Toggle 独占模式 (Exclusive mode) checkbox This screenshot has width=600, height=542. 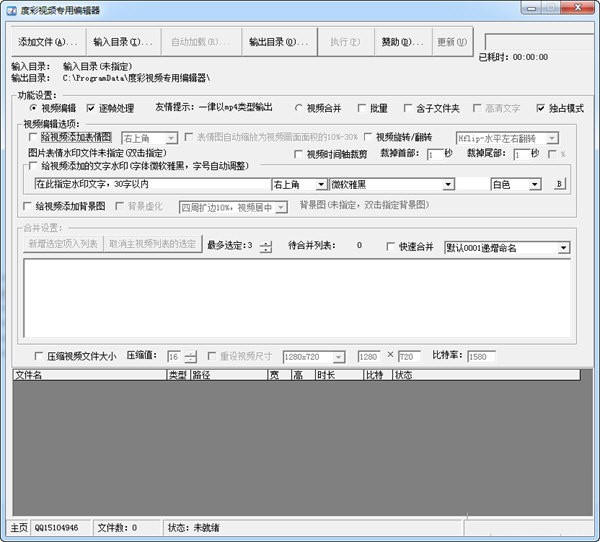[541, 108]
